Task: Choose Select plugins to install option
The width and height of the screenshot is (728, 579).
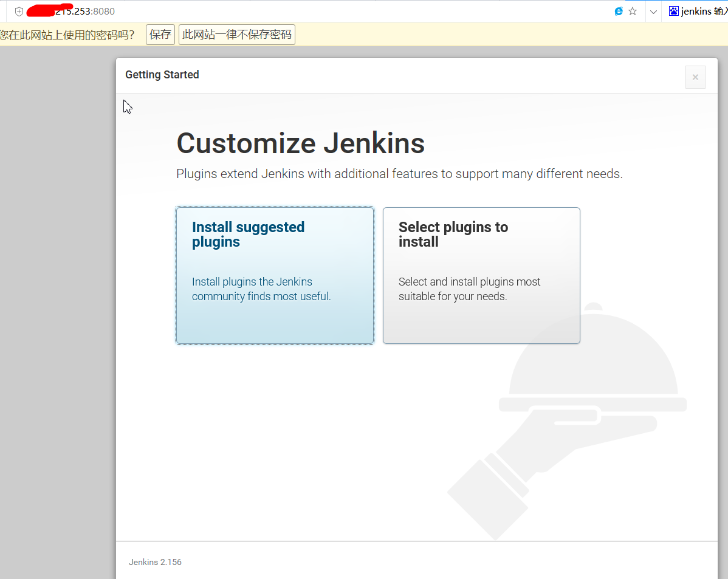Action: point(481,275)
